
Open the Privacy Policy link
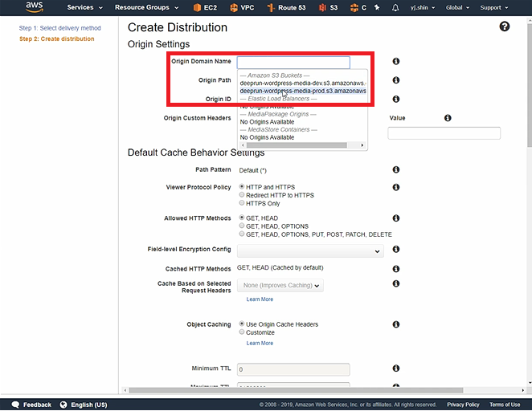pos(463,405)
